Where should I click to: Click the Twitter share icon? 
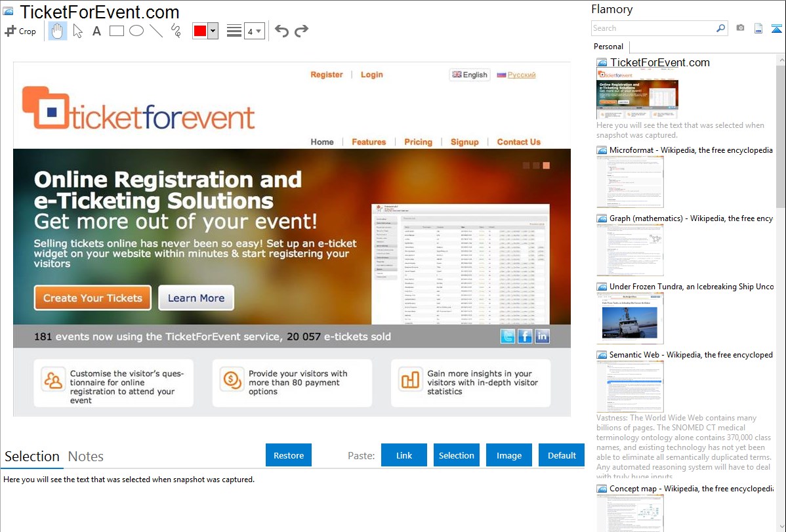(x=508, y=336)
